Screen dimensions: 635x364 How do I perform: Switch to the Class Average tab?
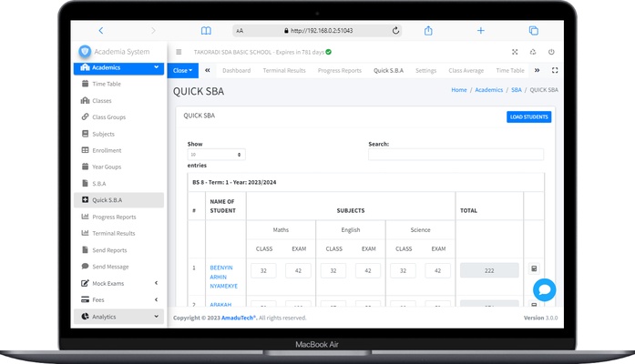click(x=466, y=70)
